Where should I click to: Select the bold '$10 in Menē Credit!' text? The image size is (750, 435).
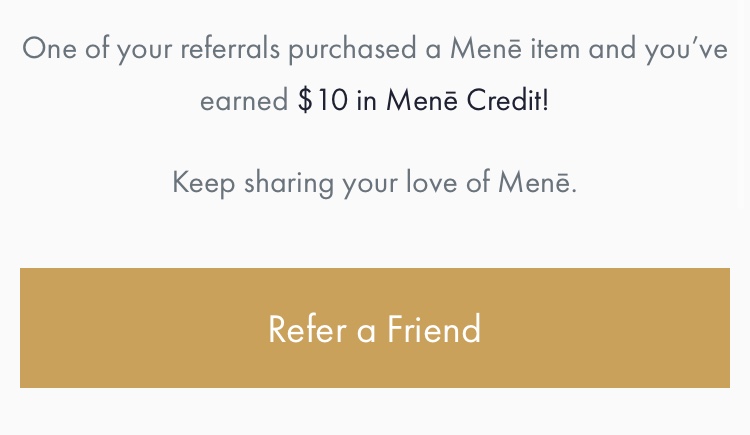(423, 100)
